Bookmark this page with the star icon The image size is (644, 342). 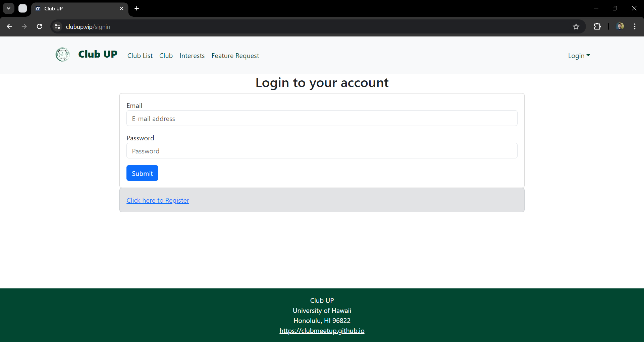(x=576, y=26)
